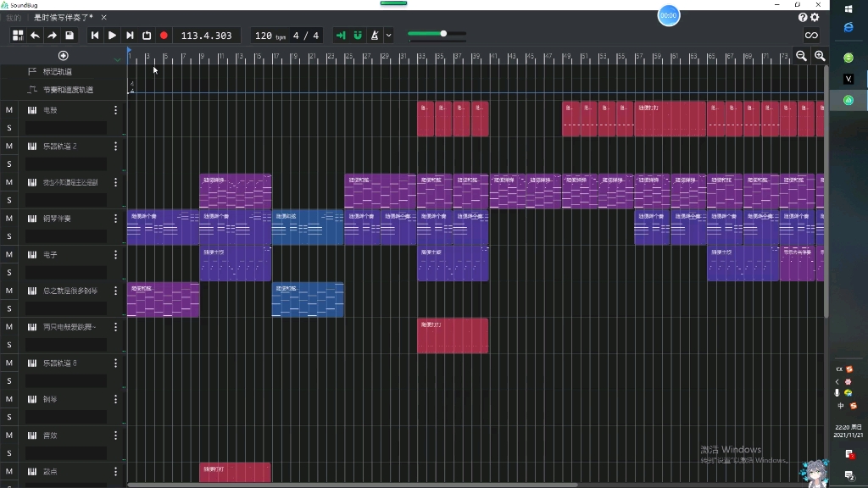This screenshot has width=868, height=488.
Task: Click the 总之就是很多钢琴 track piano icon
Action: (32, 291)
